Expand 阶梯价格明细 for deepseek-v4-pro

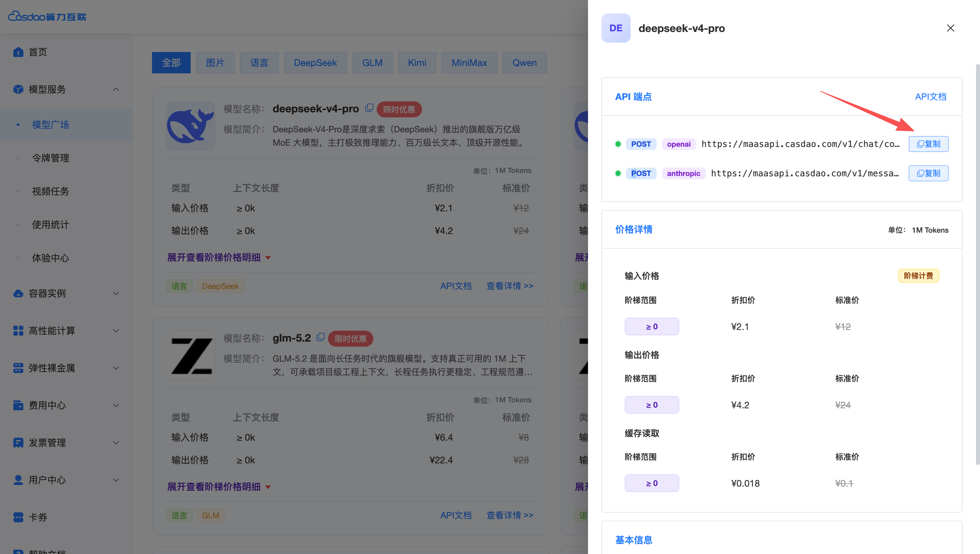point(219,257)
